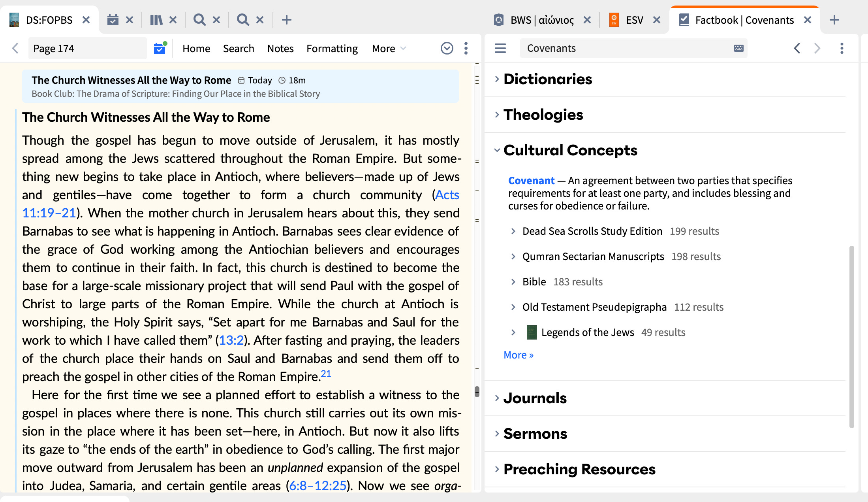Switch to the reading plan calendar tab
Image resolution: width=868 pixels, height=502 pixels.
113,20
